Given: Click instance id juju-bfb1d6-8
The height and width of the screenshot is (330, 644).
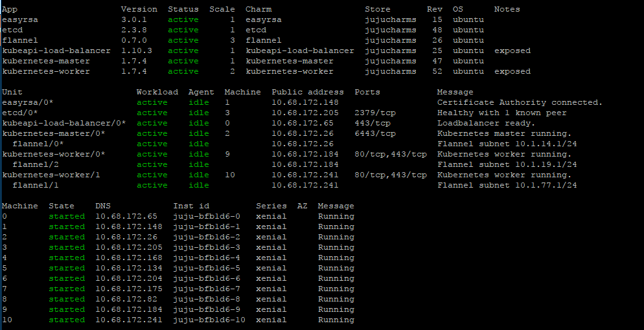Looking at the screenshot, I should click(x=207, y=299).
